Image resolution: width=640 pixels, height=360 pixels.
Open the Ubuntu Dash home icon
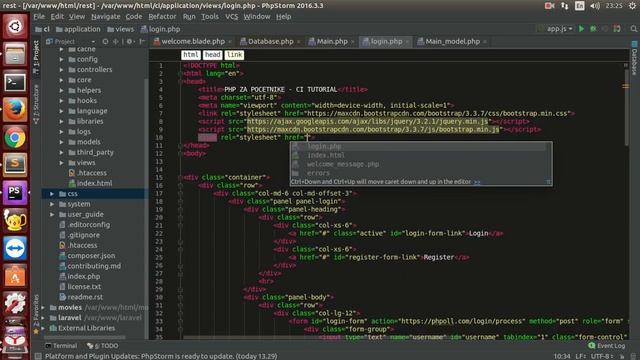click(15, 27)
